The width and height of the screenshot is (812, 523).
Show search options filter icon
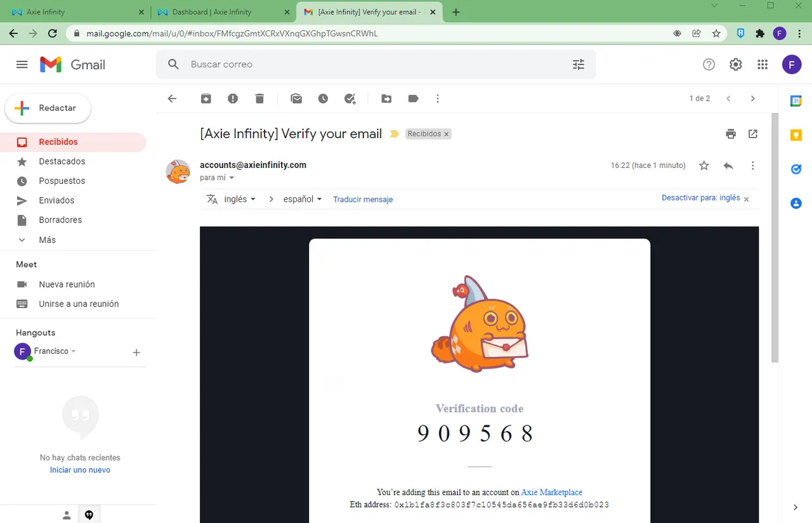579,65
